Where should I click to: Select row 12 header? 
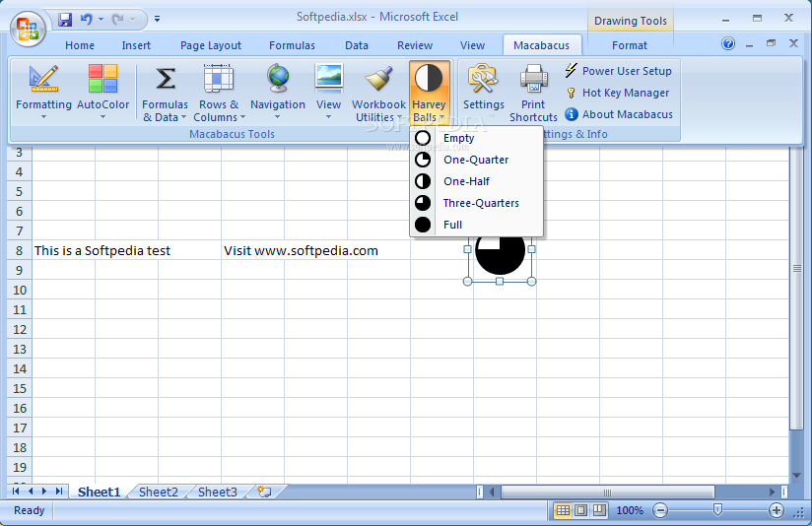coord(19,329)
